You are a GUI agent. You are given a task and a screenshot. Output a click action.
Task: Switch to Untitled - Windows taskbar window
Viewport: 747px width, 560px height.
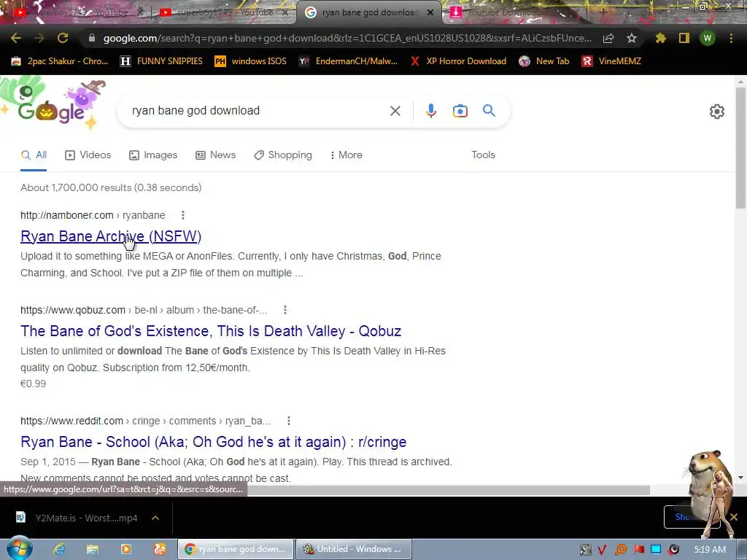click(354, 549)
